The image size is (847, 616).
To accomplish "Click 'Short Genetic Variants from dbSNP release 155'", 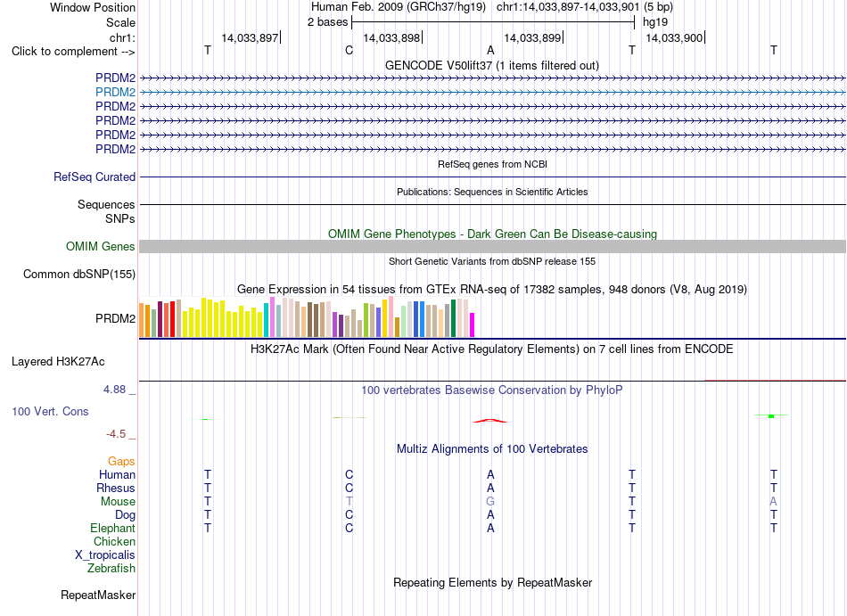I will point(492,261).
